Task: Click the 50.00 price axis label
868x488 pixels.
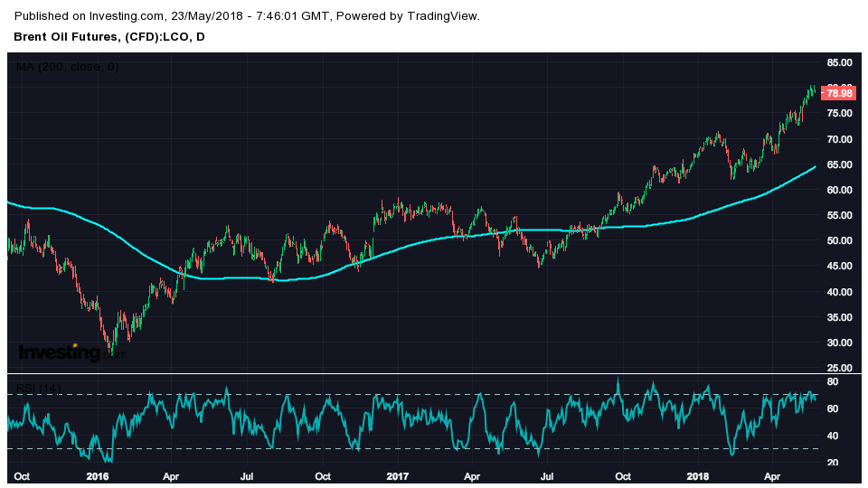Action: tap(839, 241)
